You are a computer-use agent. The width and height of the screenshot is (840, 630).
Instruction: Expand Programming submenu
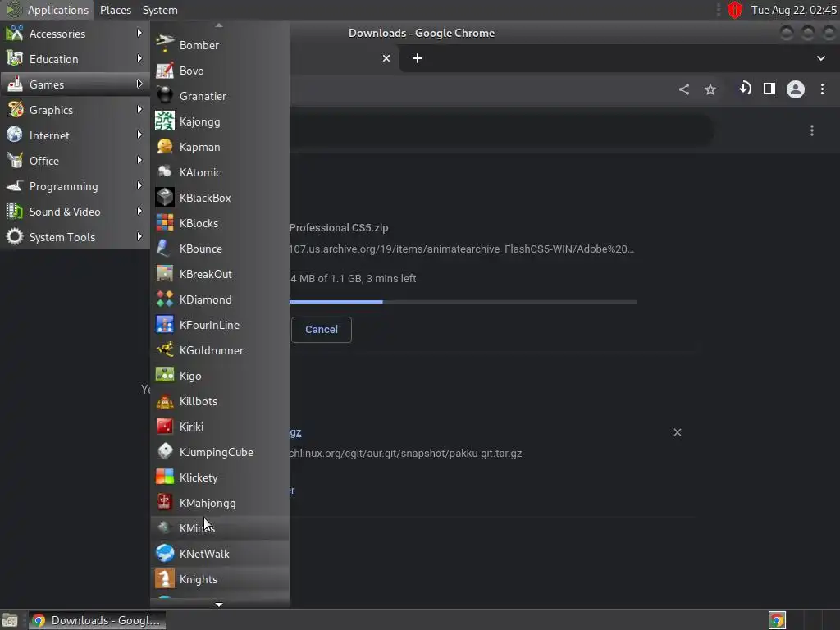(x=75, y=186)
